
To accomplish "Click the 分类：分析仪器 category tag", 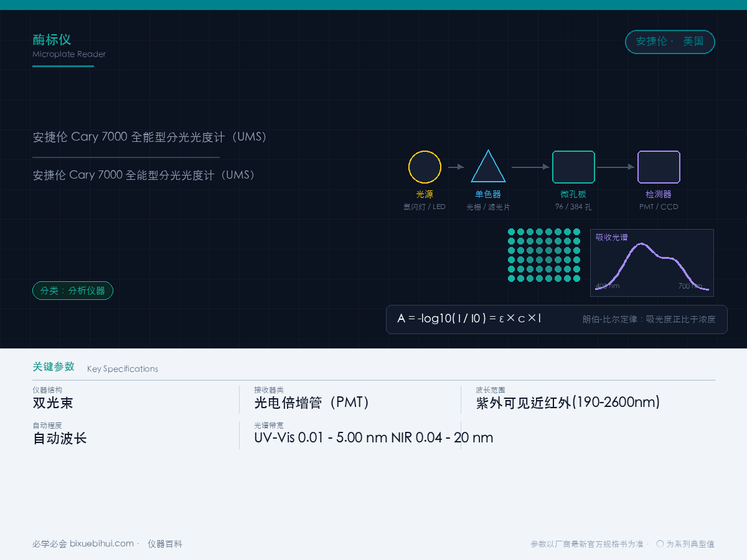I will pos(73,291).
